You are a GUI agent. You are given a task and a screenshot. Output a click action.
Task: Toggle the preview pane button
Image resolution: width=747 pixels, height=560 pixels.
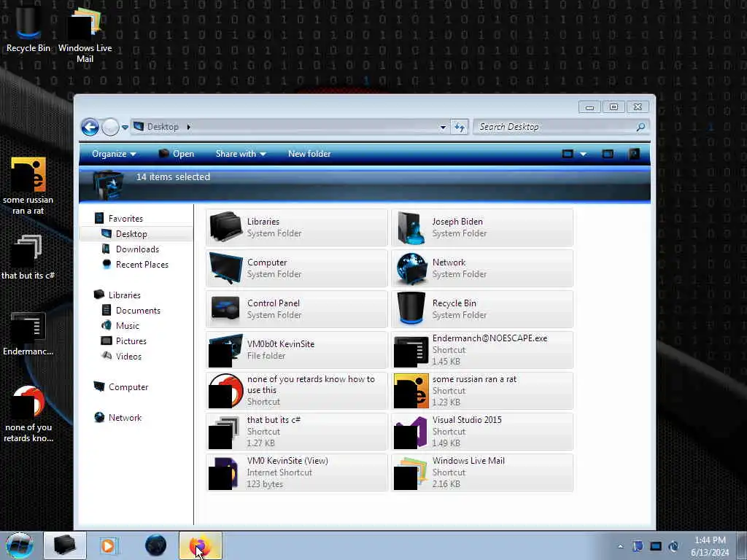click(608, 154)
